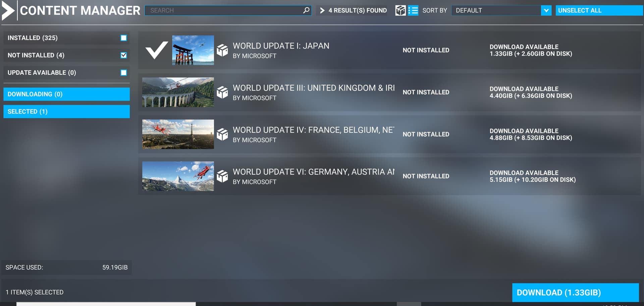This screenshot has height=306, width=644.
Task: Click the package icon for World Update IV
Action: tap(222, 134)
